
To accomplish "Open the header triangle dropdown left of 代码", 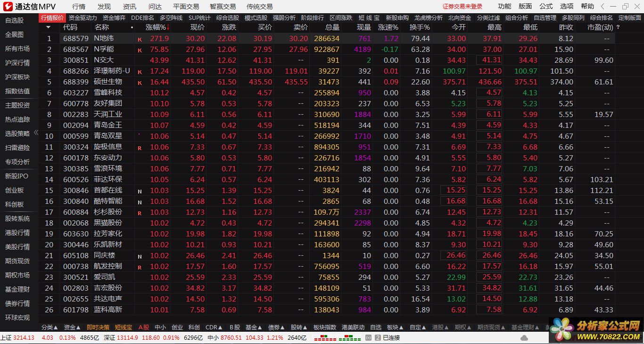I will (x=49, y=27).
